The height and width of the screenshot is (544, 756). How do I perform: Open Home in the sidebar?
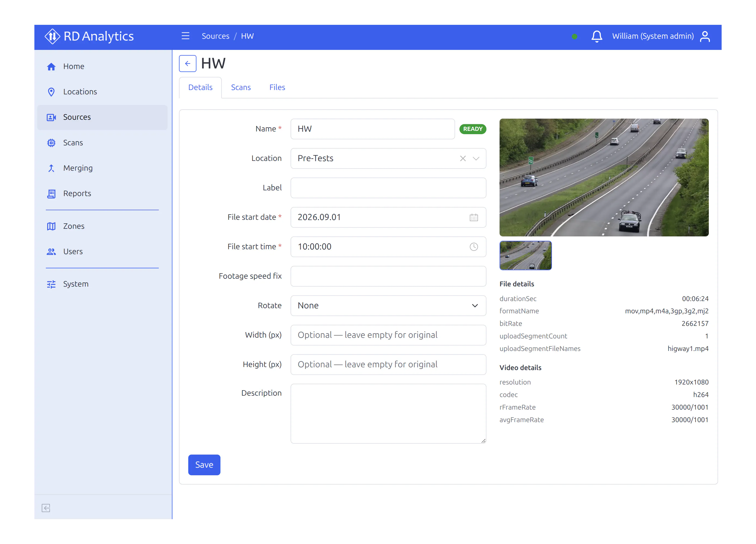pos(102,67)
